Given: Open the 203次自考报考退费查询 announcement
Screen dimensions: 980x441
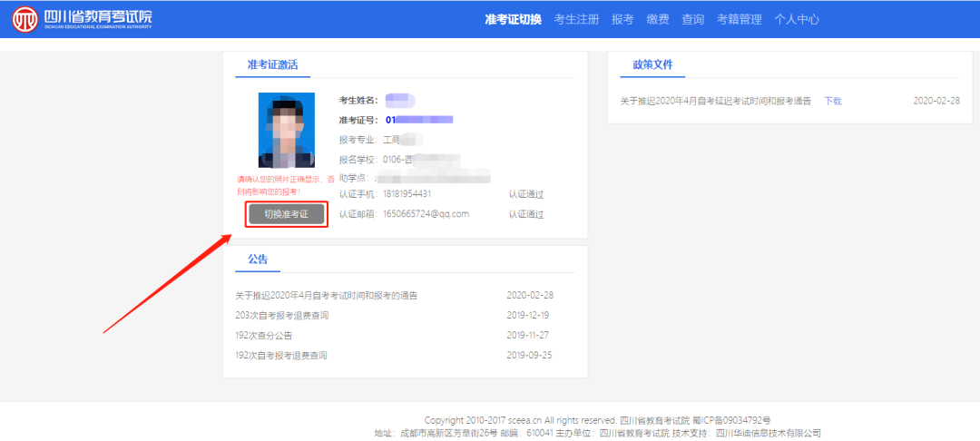Looking at the screenshot, I should point(281,316).
